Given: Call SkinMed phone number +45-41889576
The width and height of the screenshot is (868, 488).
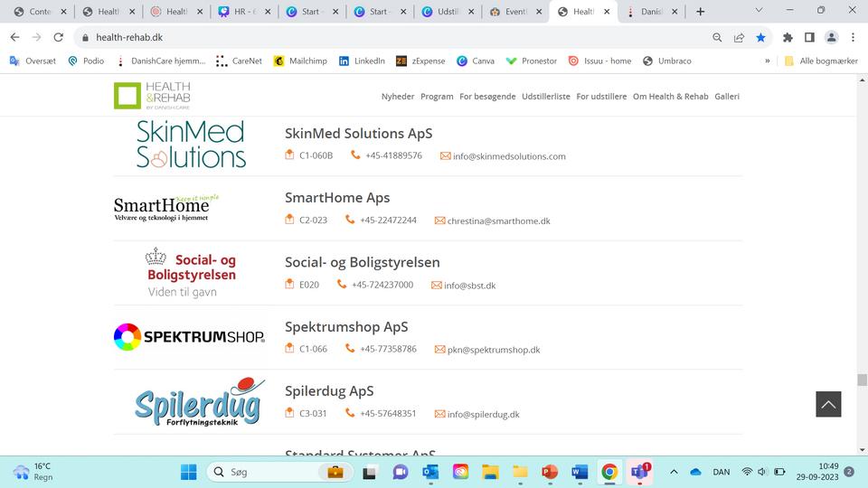Looking at the screenshot, I should (393, 156).
